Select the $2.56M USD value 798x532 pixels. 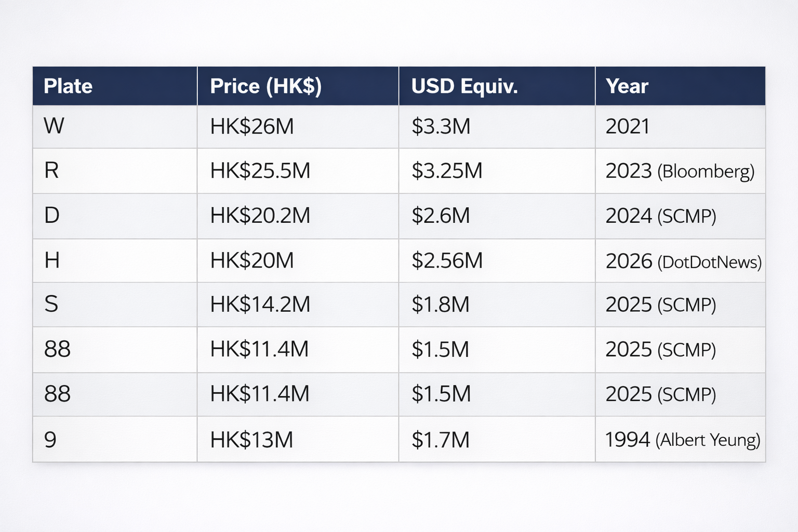pos(447,260)
